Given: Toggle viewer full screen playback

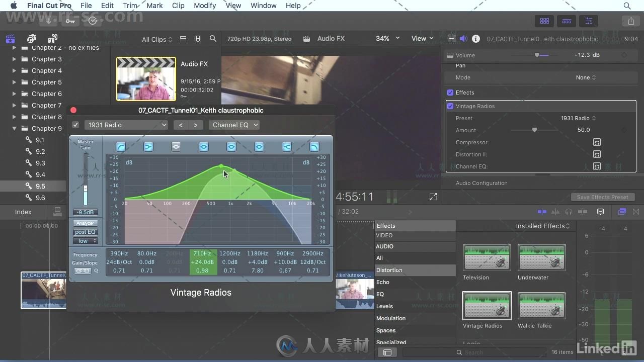Looking at the screenshot, I should [433, 197].
